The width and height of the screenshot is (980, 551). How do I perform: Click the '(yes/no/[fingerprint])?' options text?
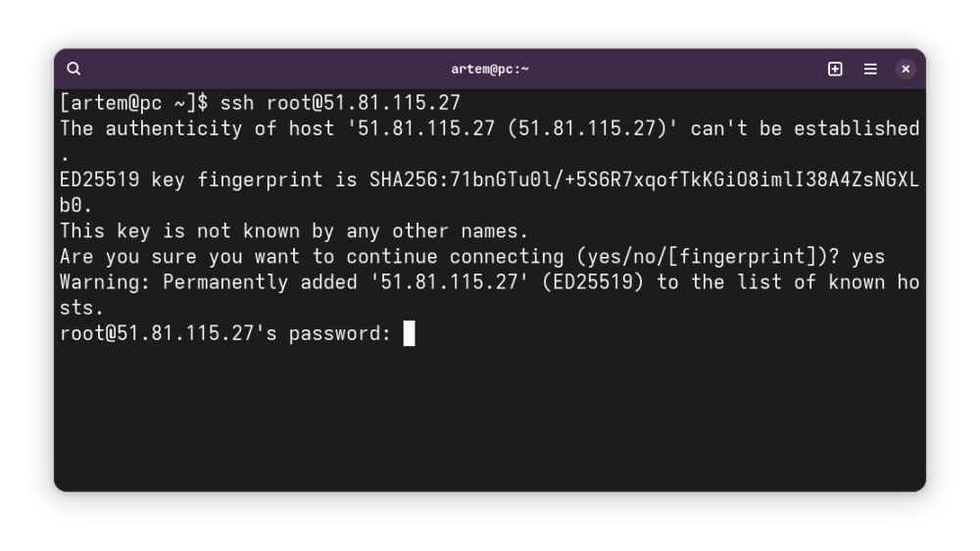click(708, 257)
